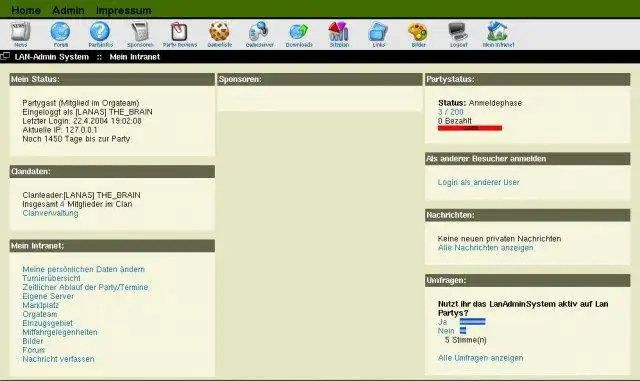The image size is (640, 381).
Task: Click the LAN-Admin System breadcrumb title
Action: (x=51, y=57)
